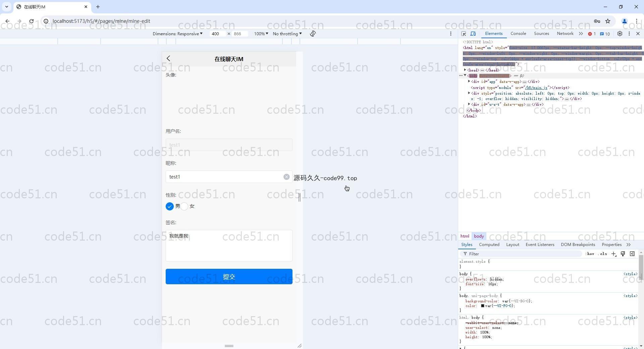Open the message count indicator showing 10
The image size is (644, 349).
tap(605, 34)
